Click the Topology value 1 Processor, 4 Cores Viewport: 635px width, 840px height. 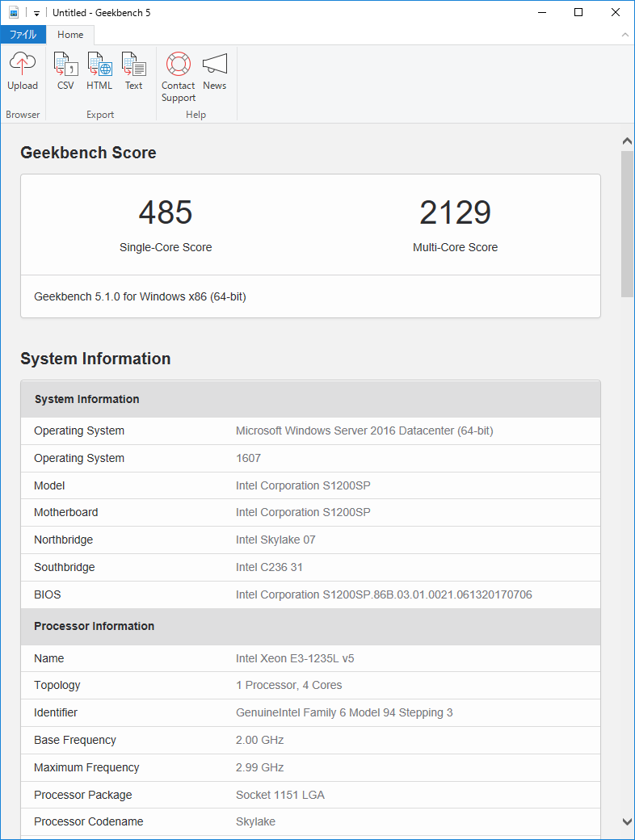(289, 685)
